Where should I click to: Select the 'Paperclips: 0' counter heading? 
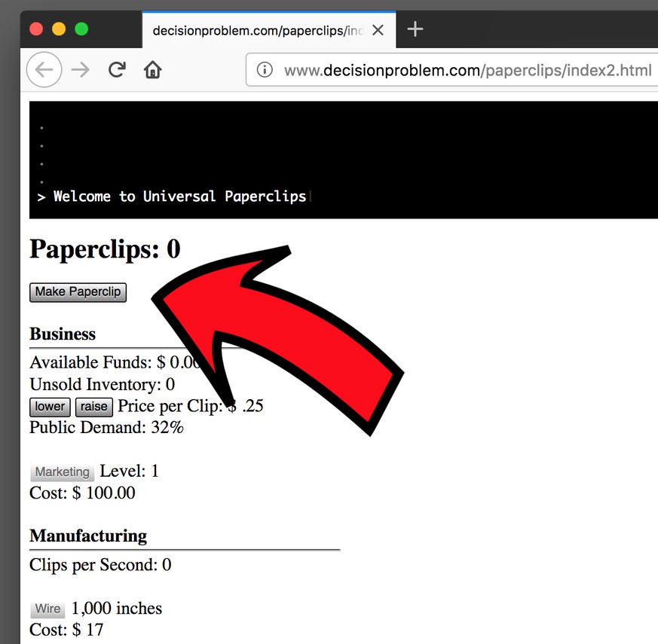point(105,249)
